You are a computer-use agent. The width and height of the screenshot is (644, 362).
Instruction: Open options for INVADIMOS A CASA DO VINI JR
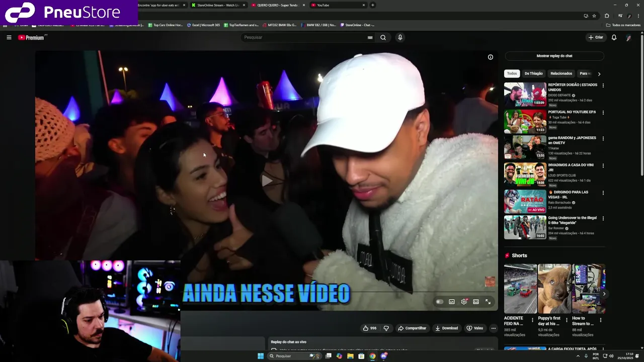click(603, 166)
